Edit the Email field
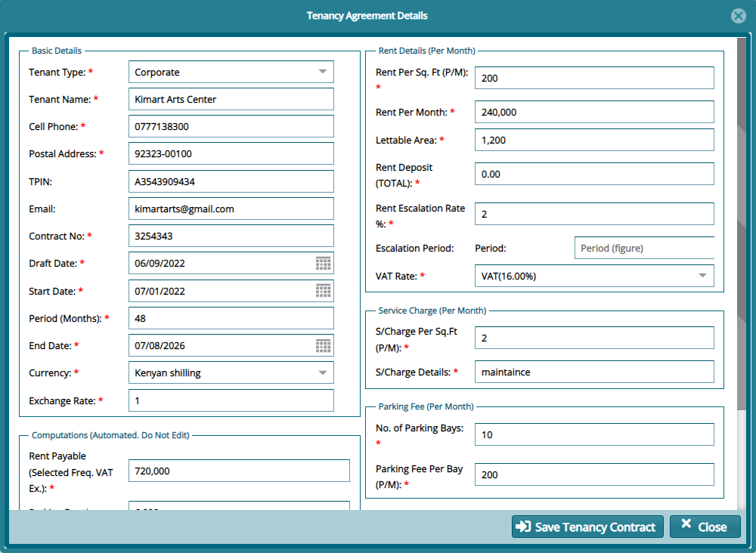This screenshot has height=553, width=756. (231, 209)
